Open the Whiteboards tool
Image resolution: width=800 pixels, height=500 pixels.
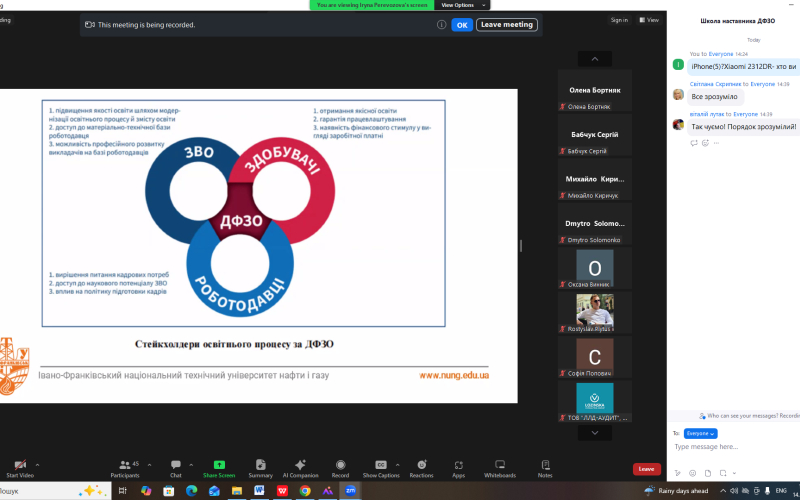(x=500, y=468)
